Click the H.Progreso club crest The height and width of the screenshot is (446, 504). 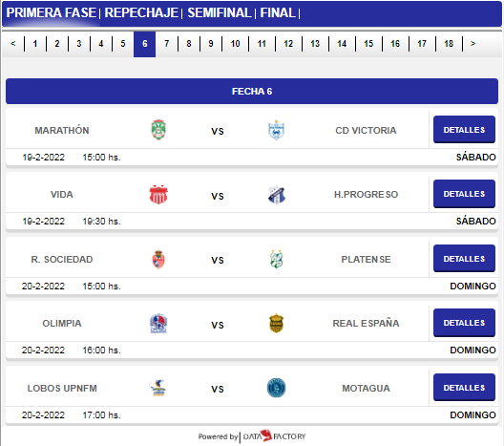click(x=277, y=195)
